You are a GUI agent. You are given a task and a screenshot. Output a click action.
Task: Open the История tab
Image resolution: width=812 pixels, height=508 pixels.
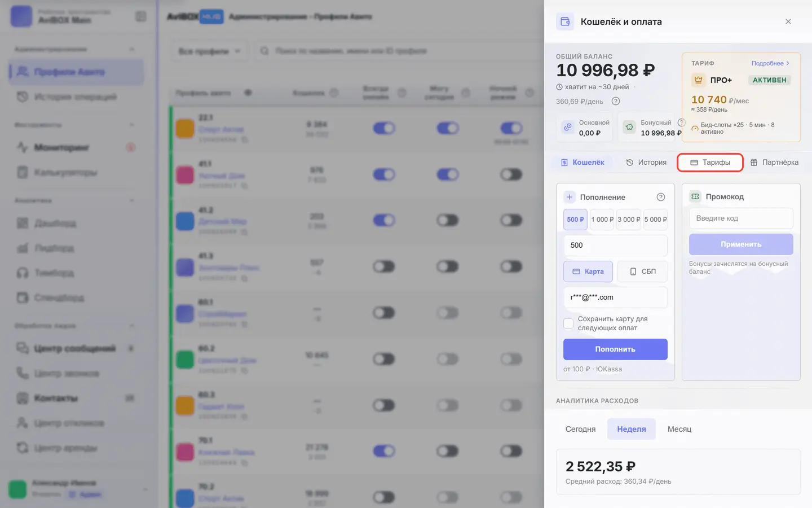coord(646,163)
